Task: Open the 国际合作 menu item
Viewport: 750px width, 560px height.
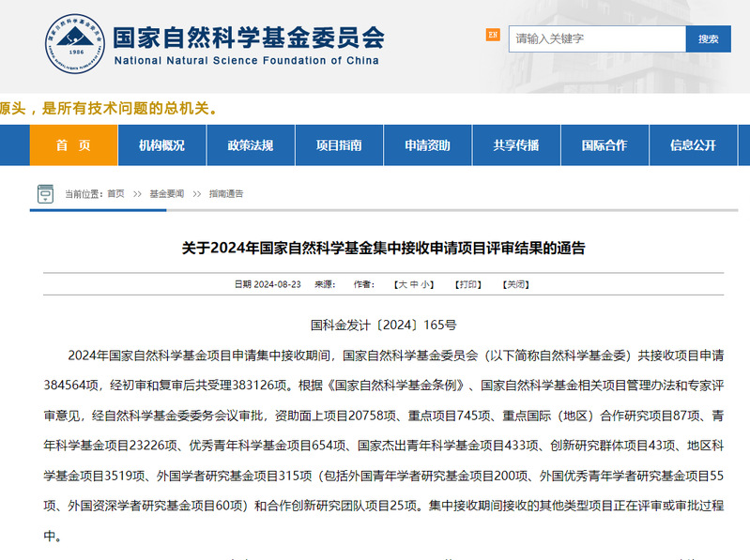Action: tap(605, 145)
